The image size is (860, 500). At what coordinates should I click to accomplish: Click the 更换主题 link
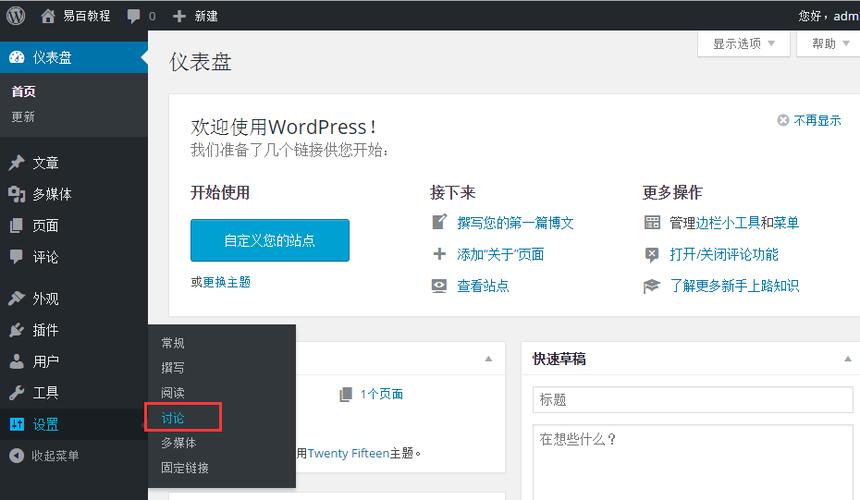tap(227, 282)
